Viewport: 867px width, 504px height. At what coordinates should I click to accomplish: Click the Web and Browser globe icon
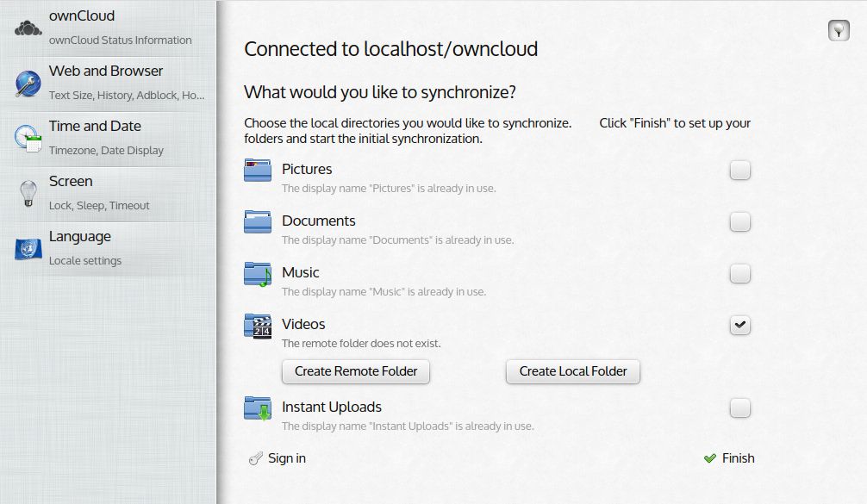coord(28,84)
